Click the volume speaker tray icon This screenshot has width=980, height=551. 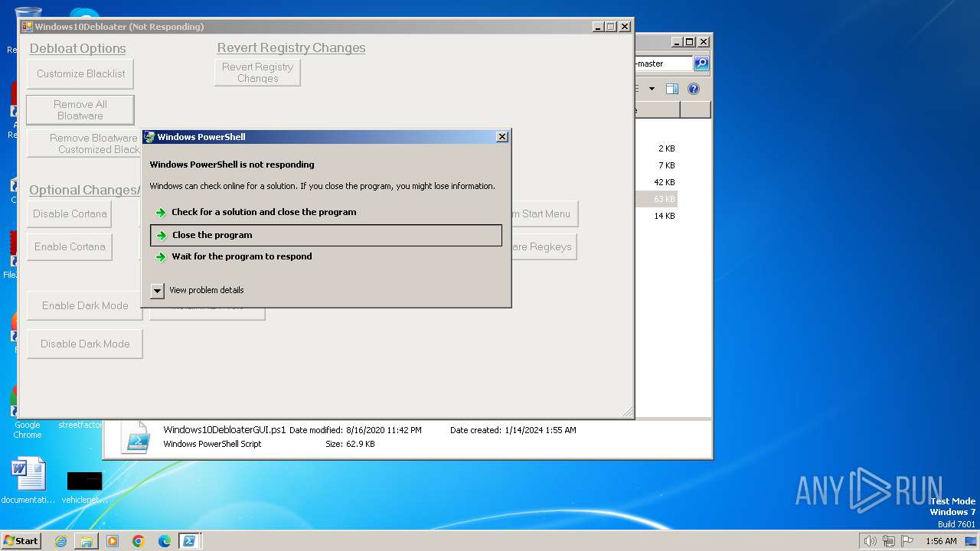(x=870, y=541)
